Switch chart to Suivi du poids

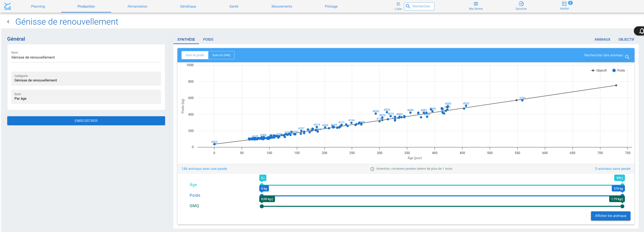(x=195, y=55)
